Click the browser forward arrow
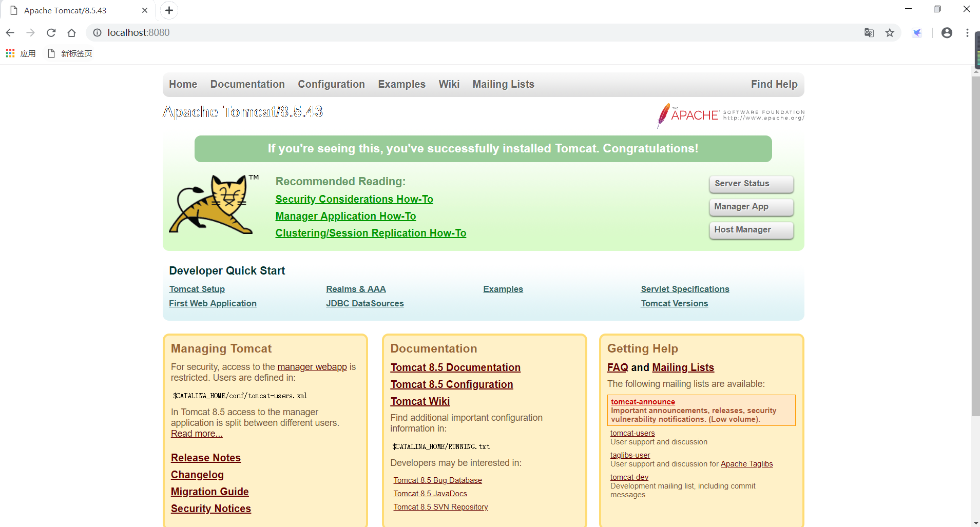The height and width of the screenshot is (527, 980). (x=30, y=33)
